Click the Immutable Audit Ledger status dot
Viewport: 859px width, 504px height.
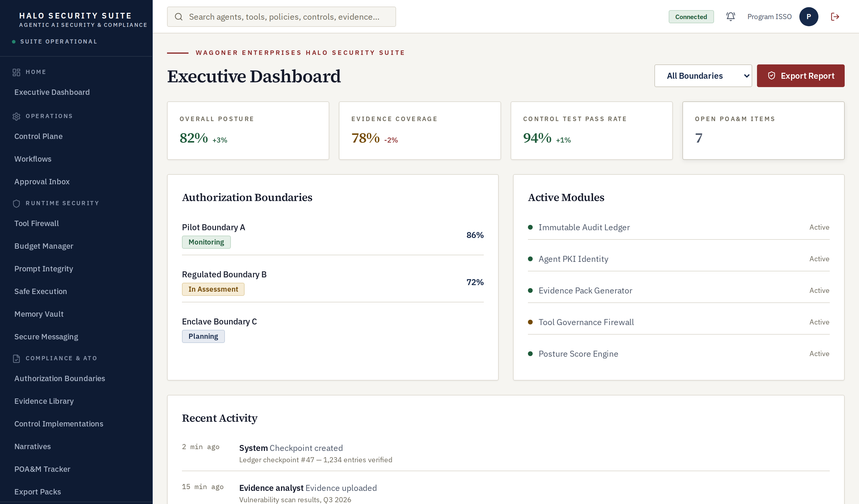(530, 227)
